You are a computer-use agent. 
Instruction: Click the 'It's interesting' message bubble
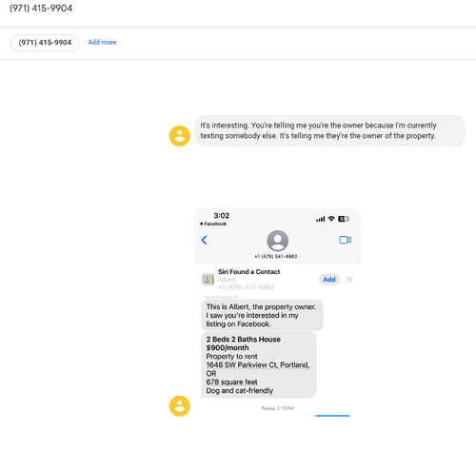(x=330, y=130)
